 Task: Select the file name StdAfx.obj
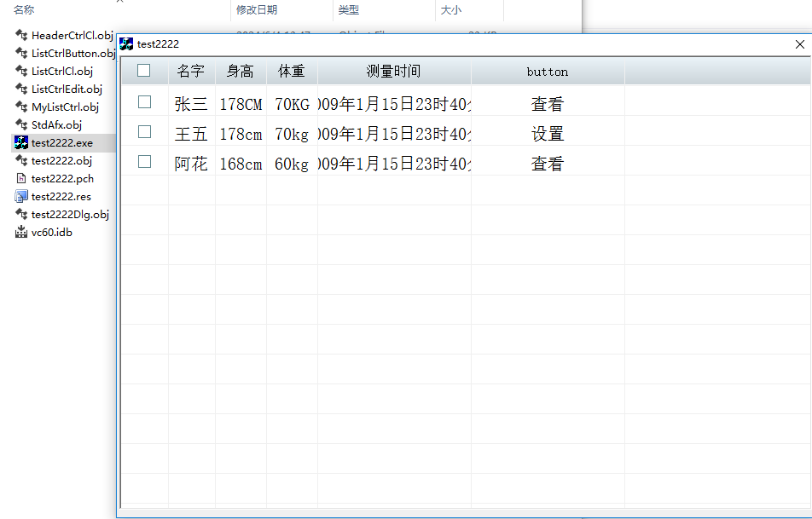tap(56, 124)
